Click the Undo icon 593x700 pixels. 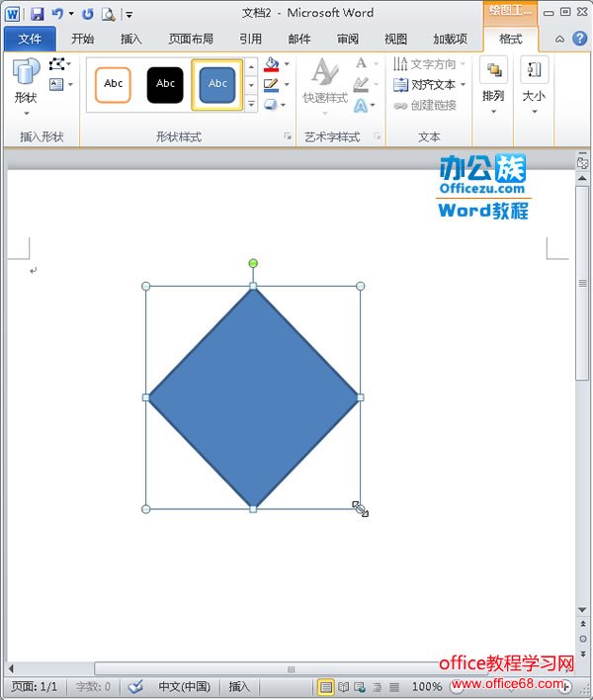pos(57,14)
